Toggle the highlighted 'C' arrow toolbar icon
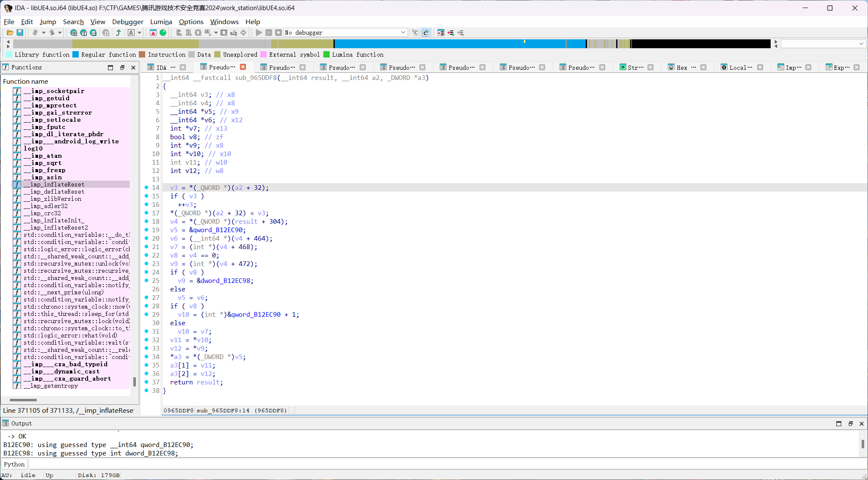This screenshot has width=868, height=480. coord(426,33)
